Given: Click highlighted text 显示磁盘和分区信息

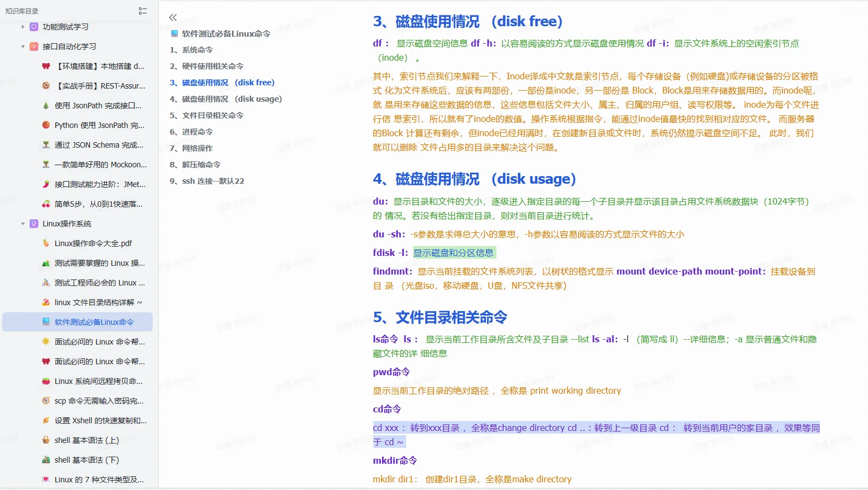Looking at the screenshot, I should pos(454,253).
